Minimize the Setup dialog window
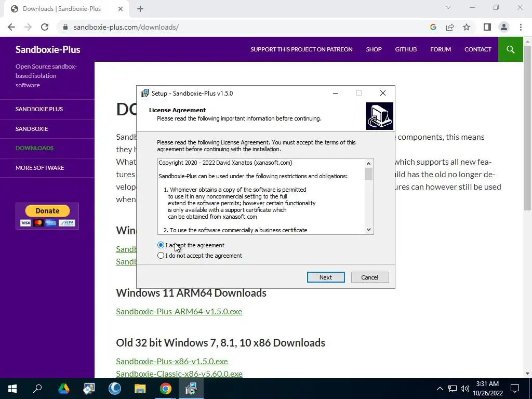This screenshot has width=532, height=399. coord(336,94)
